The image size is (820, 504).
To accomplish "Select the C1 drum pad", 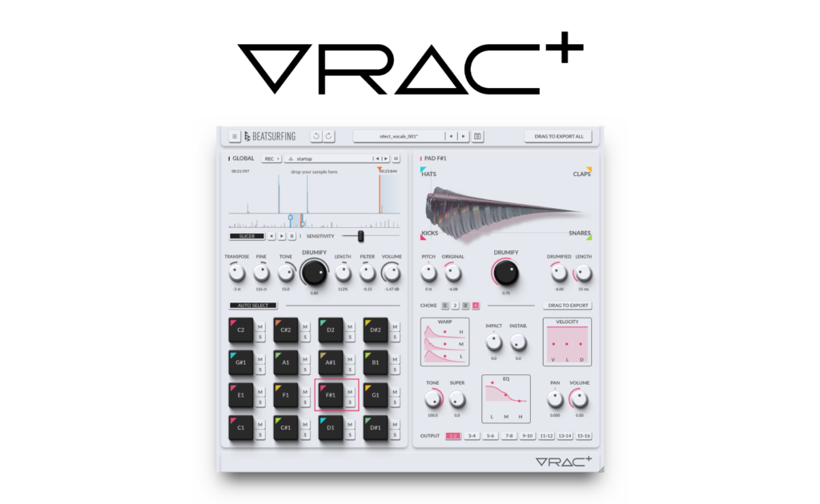I will pos(240,428).
